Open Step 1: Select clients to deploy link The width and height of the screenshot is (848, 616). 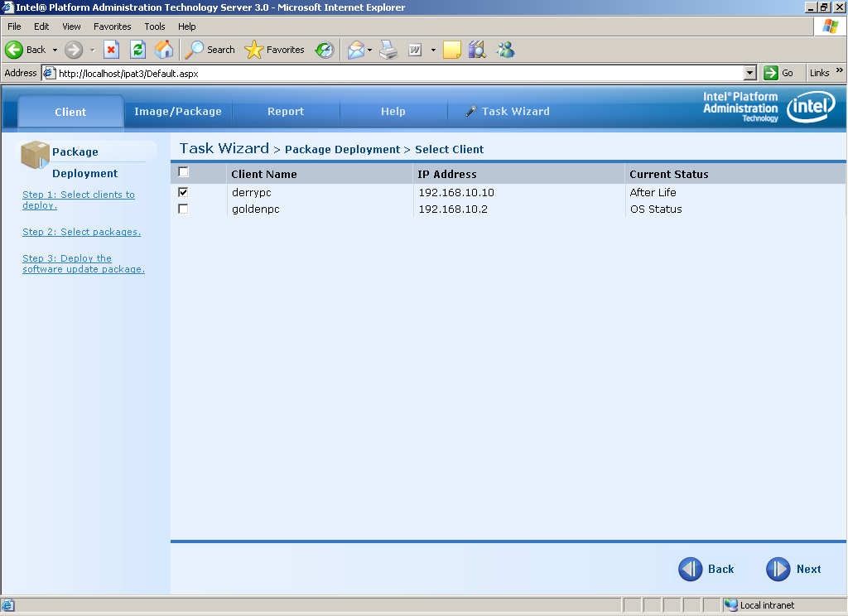click(79, 200)
